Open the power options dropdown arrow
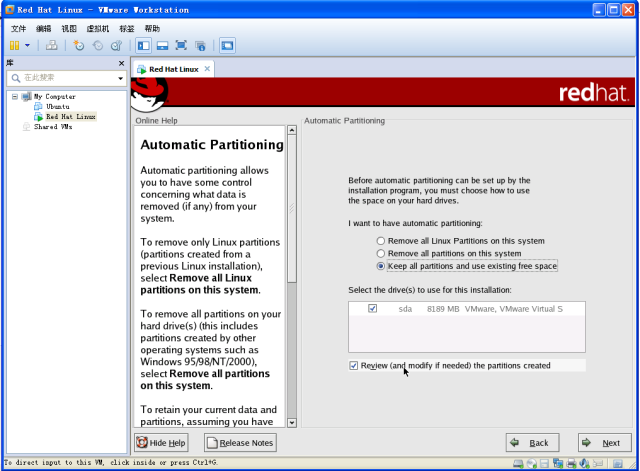This screenshot has width=640, height=471. pos(27,45)
